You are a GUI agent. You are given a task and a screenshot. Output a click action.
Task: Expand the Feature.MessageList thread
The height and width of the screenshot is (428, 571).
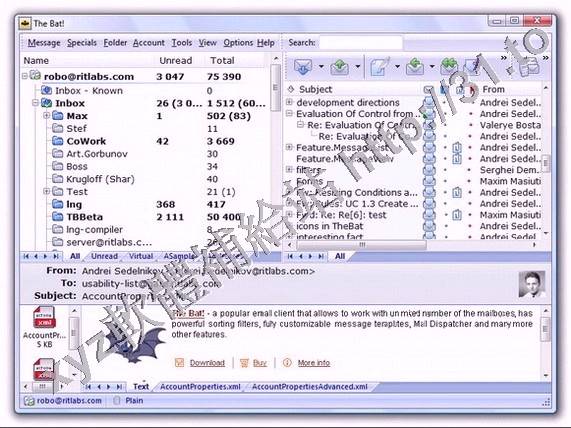290,147
